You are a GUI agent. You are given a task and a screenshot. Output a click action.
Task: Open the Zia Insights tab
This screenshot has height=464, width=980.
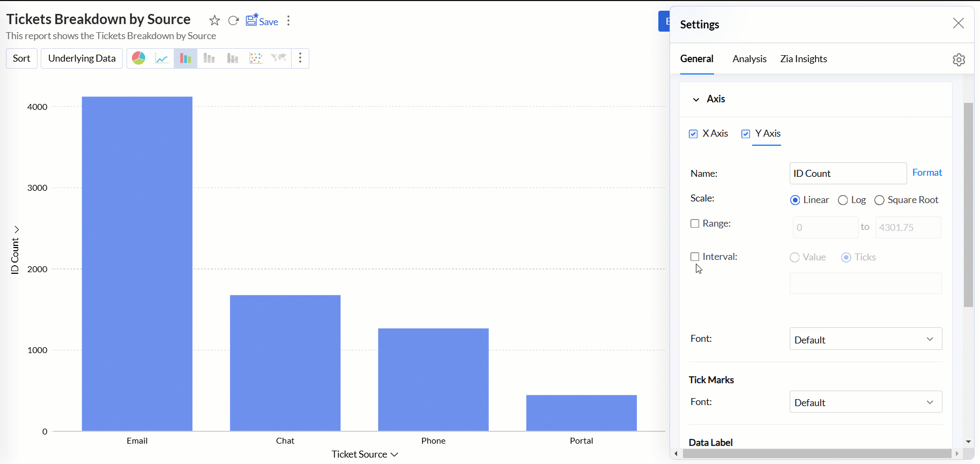coord(803,59)
